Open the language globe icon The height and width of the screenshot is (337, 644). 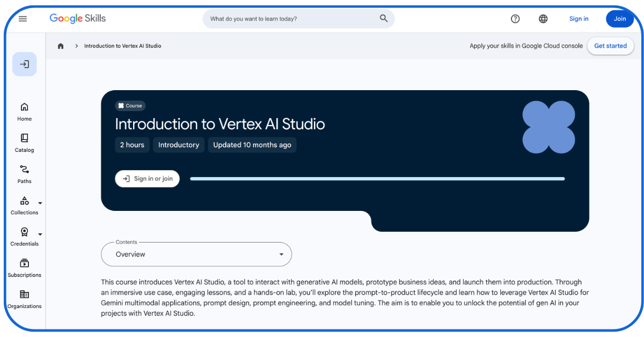point(543,19)
